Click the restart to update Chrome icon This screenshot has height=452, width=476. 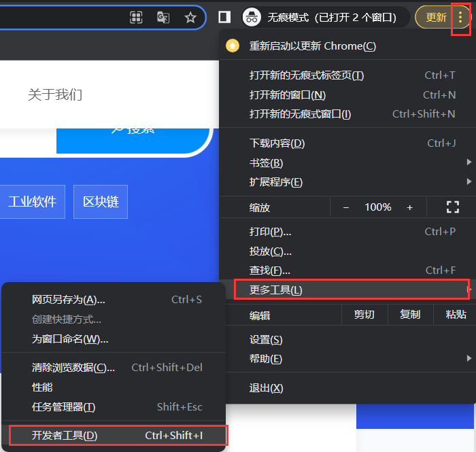tap(233, 46)
